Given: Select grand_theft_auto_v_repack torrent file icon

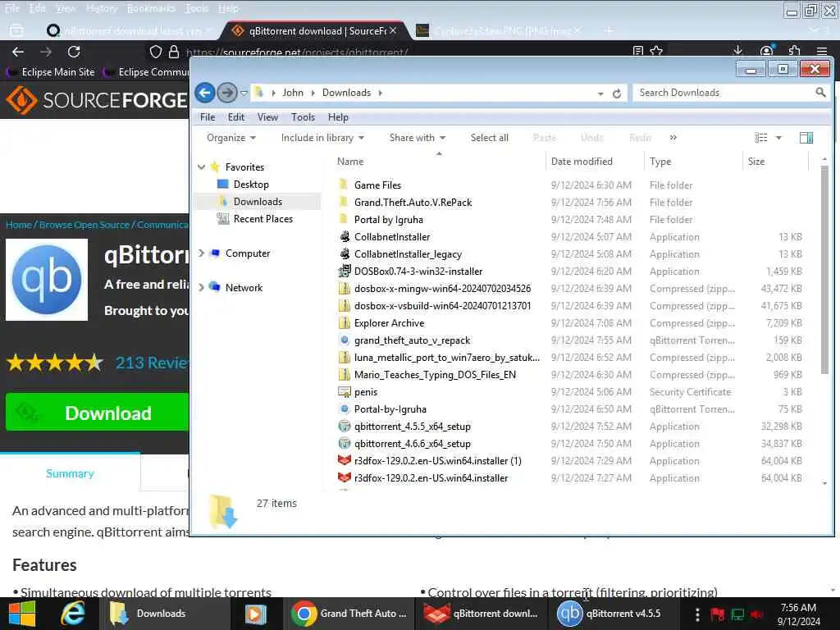Looking at the screenshot, I should pyautogui.click(x=345, y=340).
